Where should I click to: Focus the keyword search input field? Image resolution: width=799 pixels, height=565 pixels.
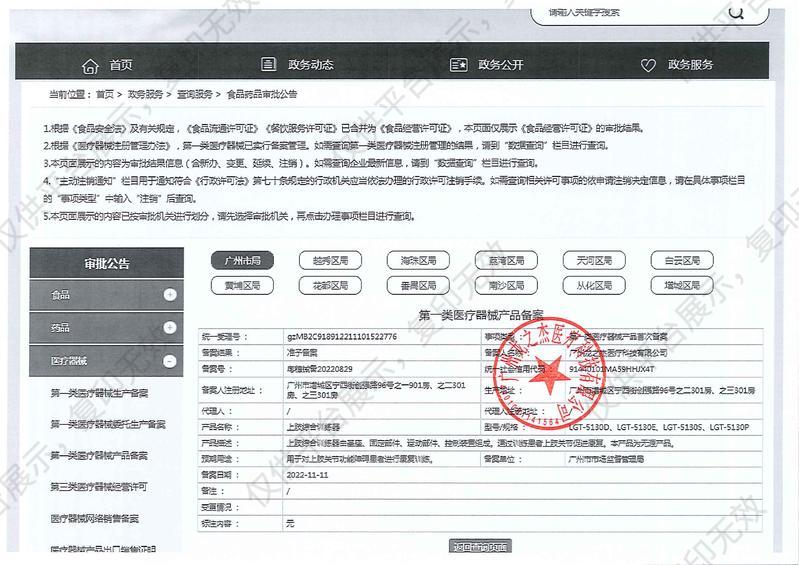point(650,14)
